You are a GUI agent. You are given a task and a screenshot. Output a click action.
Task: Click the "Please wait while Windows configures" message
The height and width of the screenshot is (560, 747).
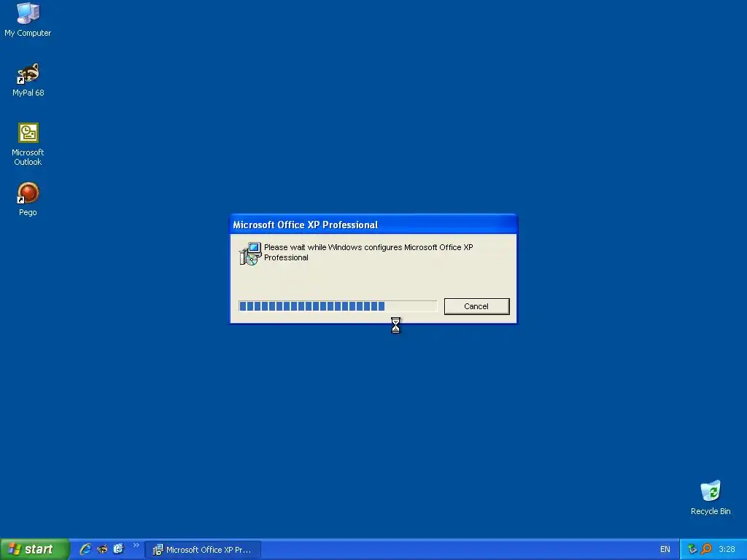tap(368, 252)
